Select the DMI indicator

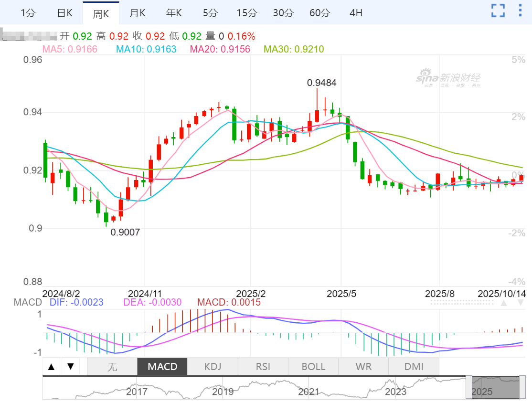tap(414, 367)
